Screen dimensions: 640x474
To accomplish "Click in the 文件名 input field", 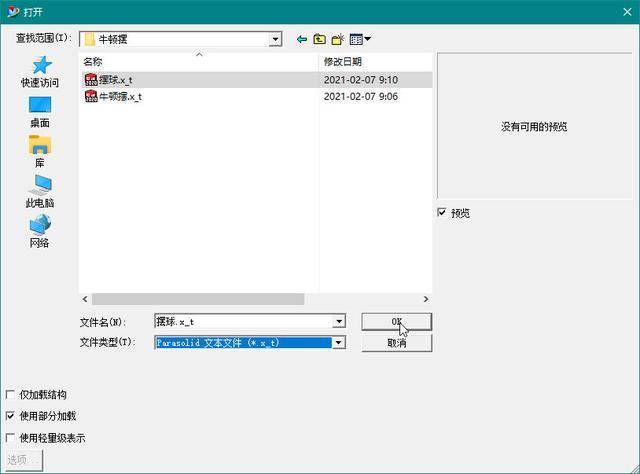I will 244,322.
